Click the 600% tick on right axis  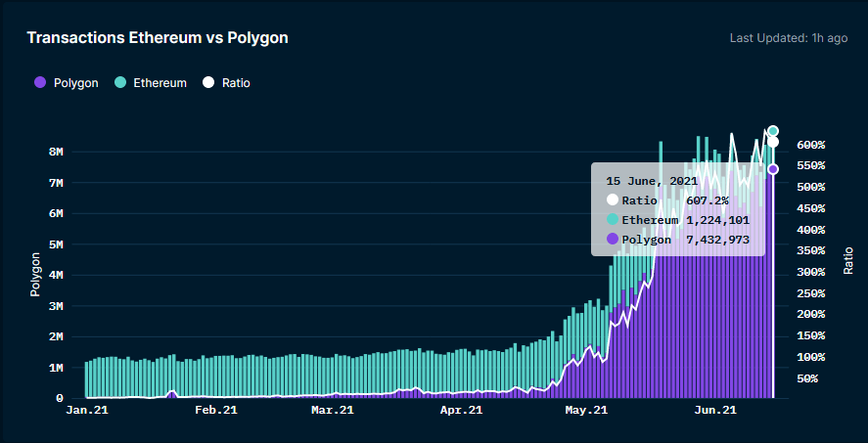[x=810, y=145]
